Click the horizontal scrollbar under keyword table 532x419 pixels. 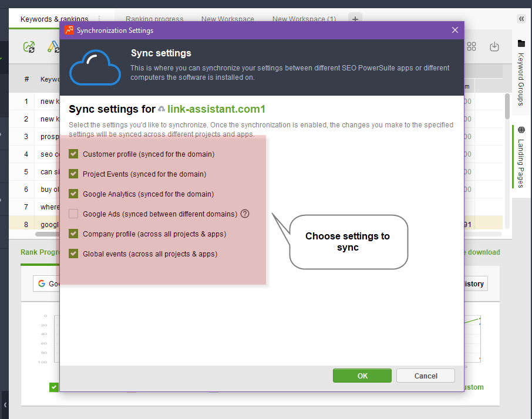coord(48,234)
